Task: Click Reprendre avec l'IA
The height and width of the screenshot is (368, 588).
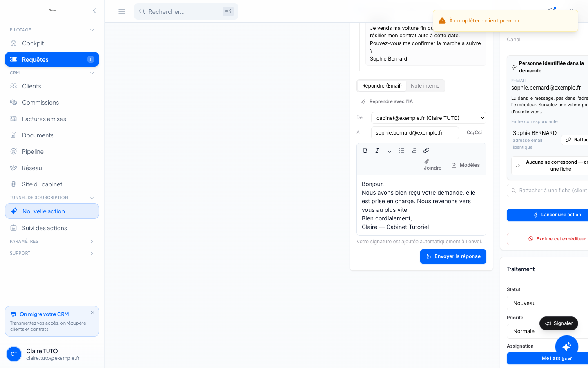Action: [x=387, y=101]
